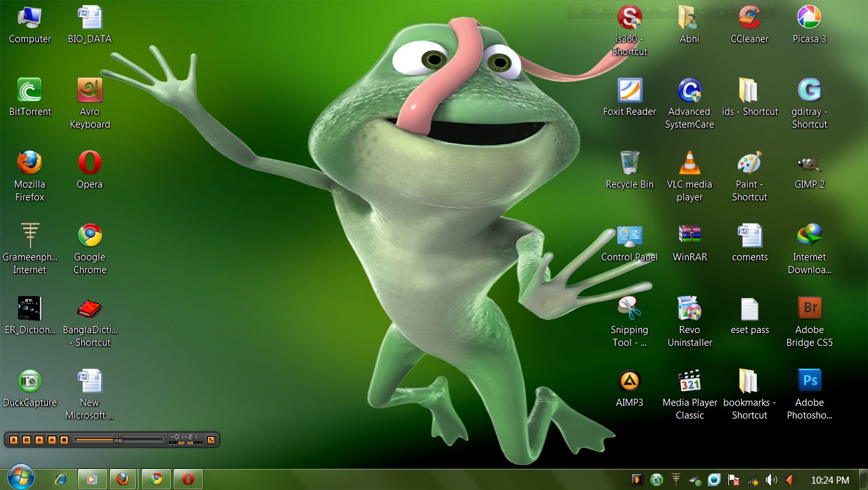Viewport: 868px width, 490px height.
Task: Select the Foxit Reader desktop icon
Action: [629, 98]
